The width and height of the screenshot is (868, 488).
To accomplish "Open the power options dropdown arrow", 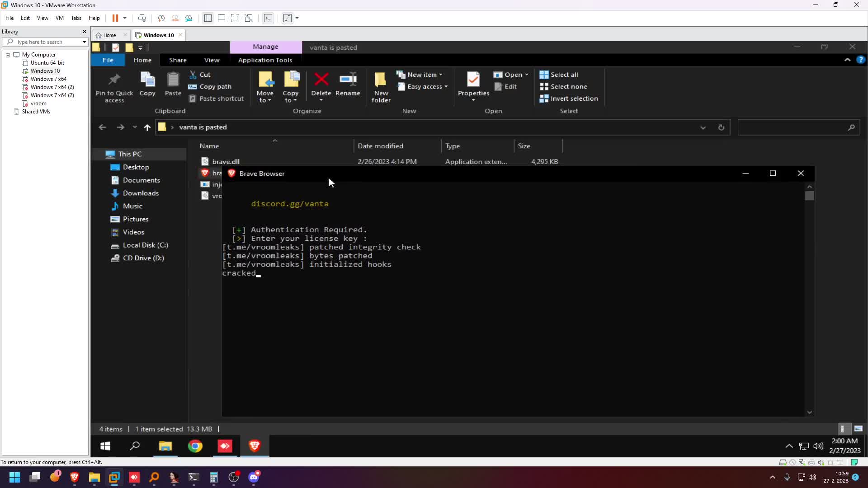I will tap(125, 18).
